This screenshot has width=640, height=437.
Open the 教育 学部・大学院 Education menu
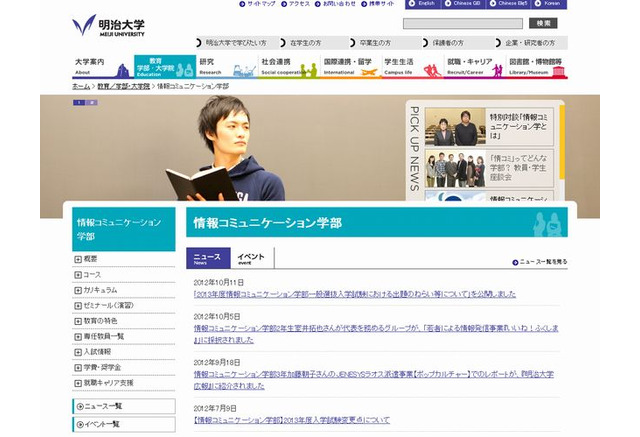tap(165, 67)
